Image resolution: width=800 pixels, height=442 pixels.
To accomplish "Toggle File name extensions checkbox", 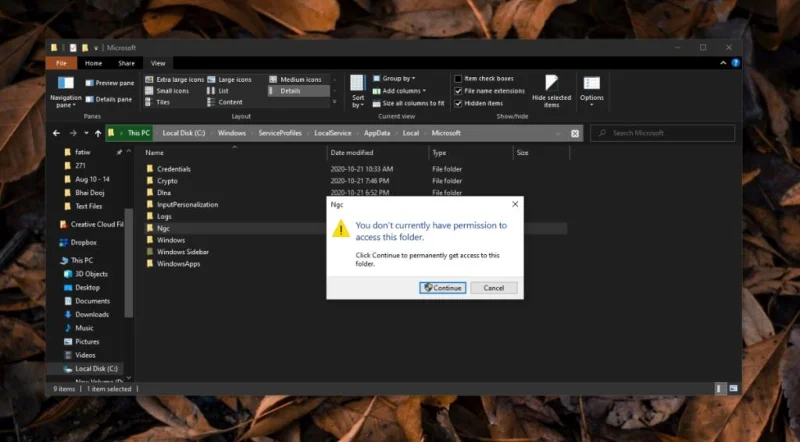I will point(489,91).
